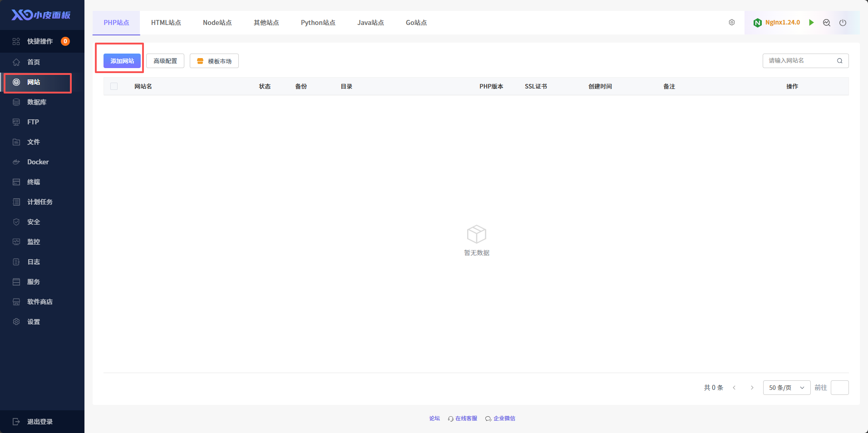Click the Nginx start play icon

point(811,23)
